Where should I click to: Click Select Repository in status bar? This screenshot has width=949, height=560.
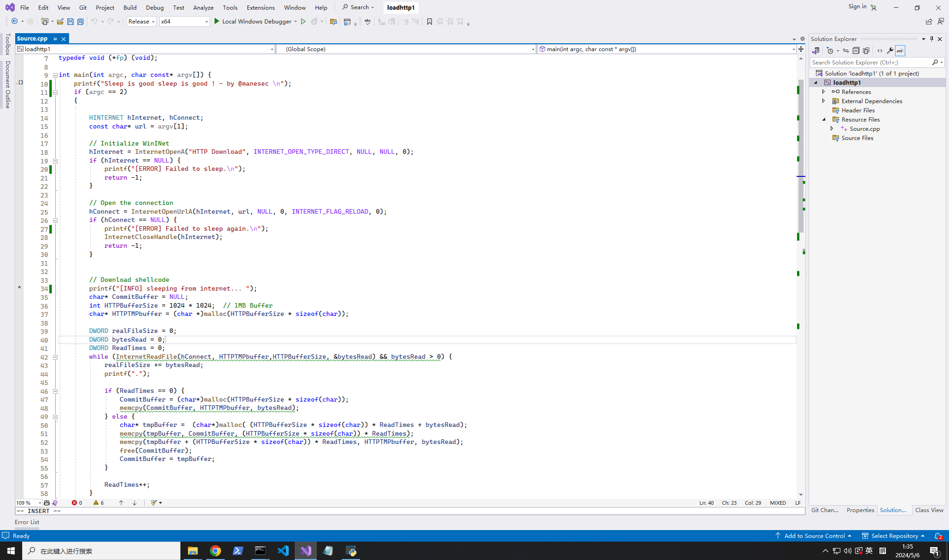pyautogui.click(x=893, y=536)
